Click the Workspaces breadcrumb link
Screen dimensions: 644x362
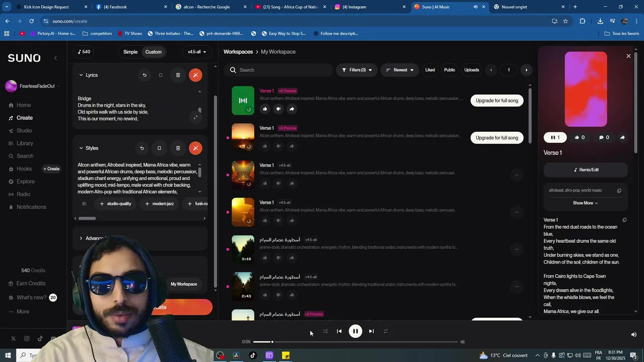(238, 52)
